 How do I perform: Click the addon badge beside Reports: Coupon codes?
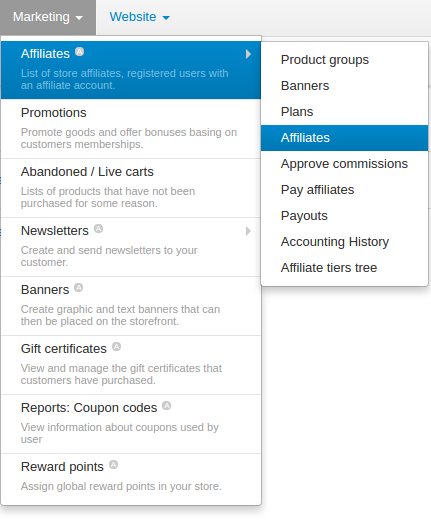(167, 406)
